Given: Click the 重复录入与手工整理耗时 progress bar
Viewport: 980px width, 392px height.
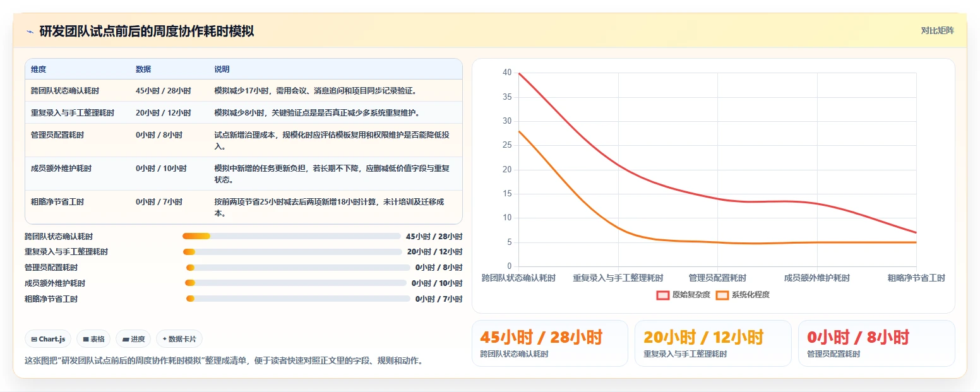Looking at the screenshot, I should [292, 252].
